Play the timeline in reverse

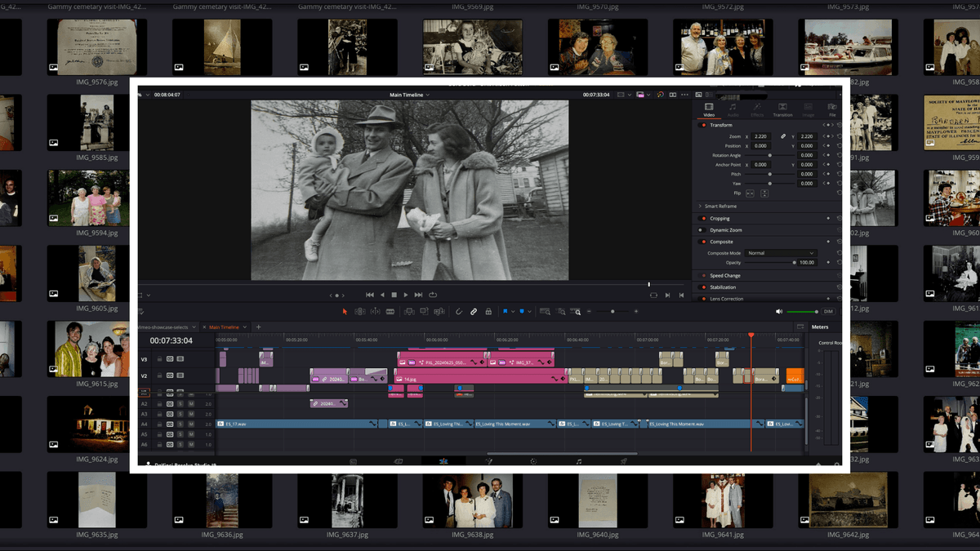click(x=382, y=295)
